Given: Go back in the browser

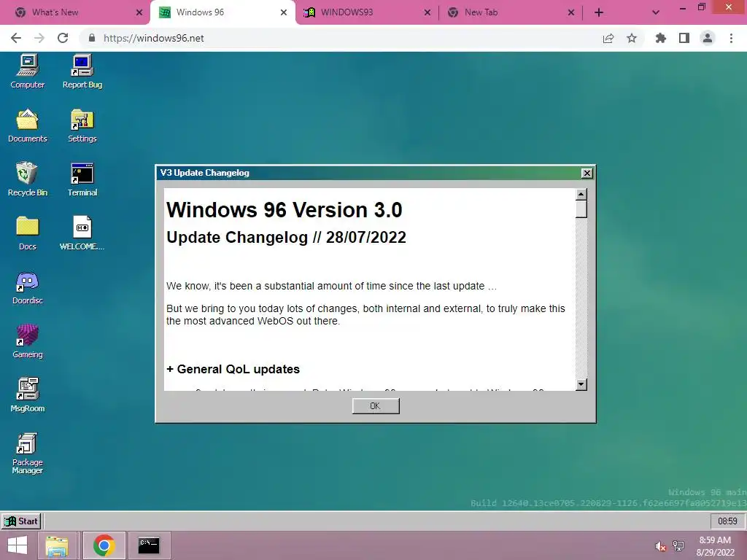Looking at the screenshot, I should pyautogui.click(x=16, y=38).
